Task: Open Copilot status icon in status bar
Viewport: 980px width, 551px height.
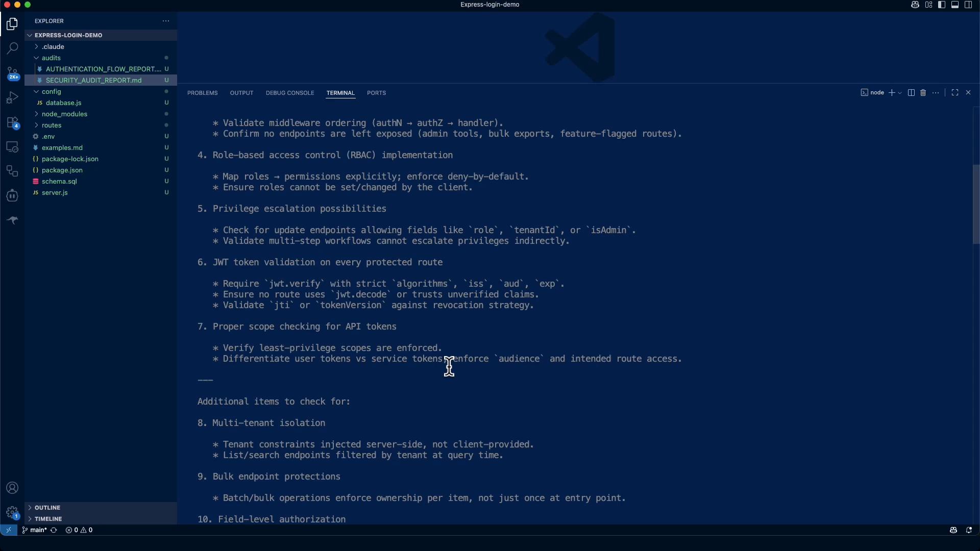Action: click(953, 530)
